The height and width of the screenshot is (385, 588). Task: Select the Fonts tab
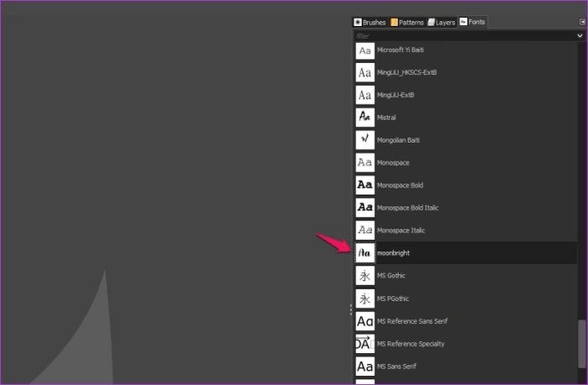click(472, 22)
